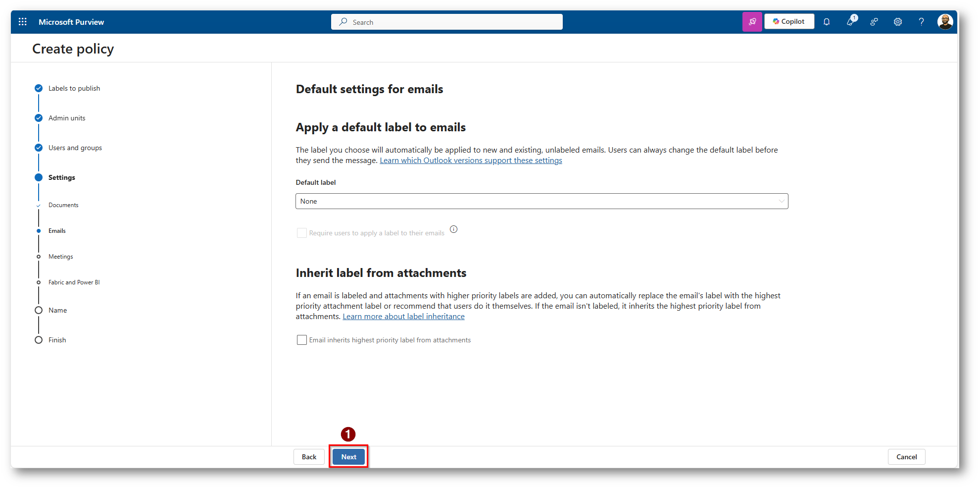Go to the Users and groups step
The image size is (980, 489).
tap(75, 148)
